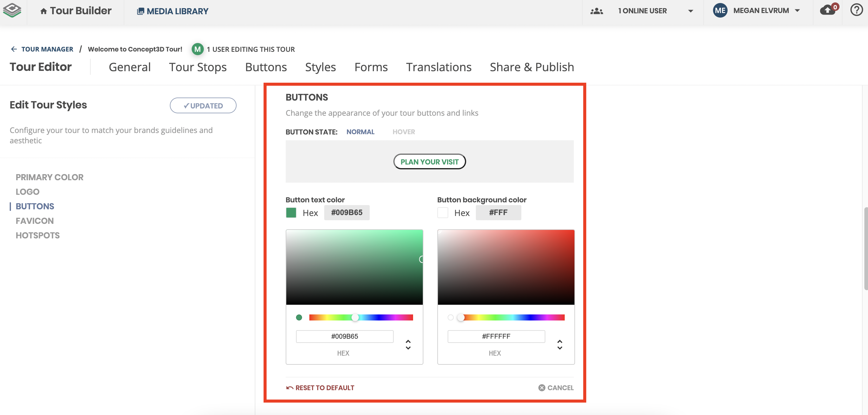Click the #009B65 picker hex input
This screenshot has height=415, width=868.
344,336
